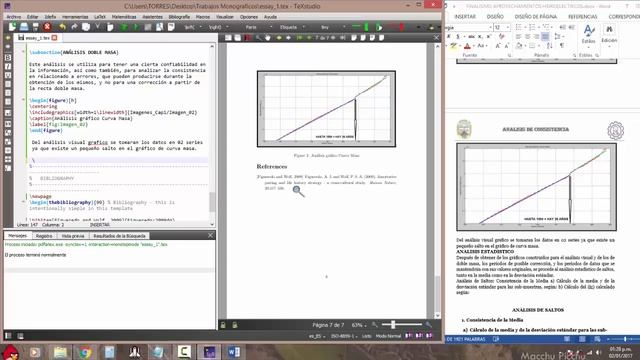Viewport: 640px width, 360px height.
Task: Click the sort icon in Word Párrafo group
Action: tap(550, 46)
